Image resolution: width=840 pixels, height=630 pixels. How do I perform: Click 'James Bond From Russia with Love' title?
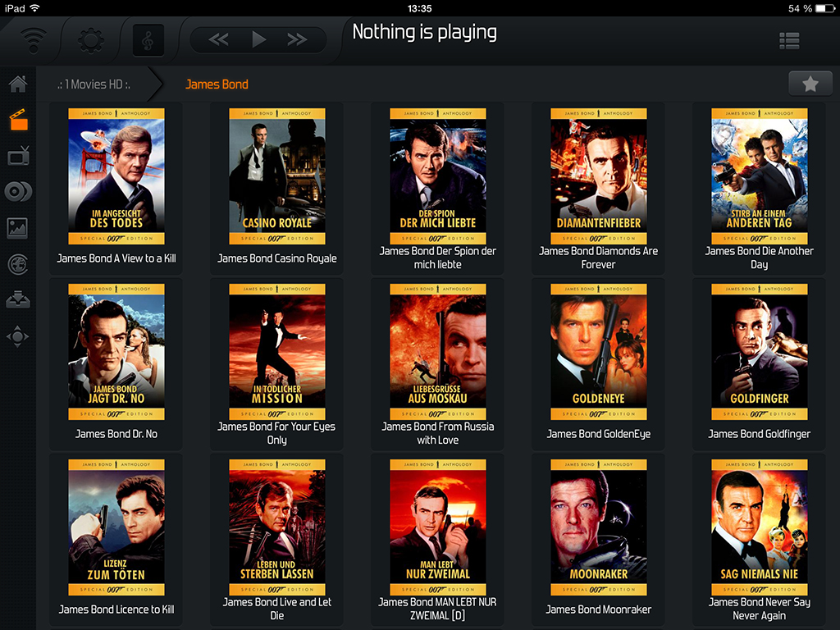pyautogui.click(x=438, y=433)
